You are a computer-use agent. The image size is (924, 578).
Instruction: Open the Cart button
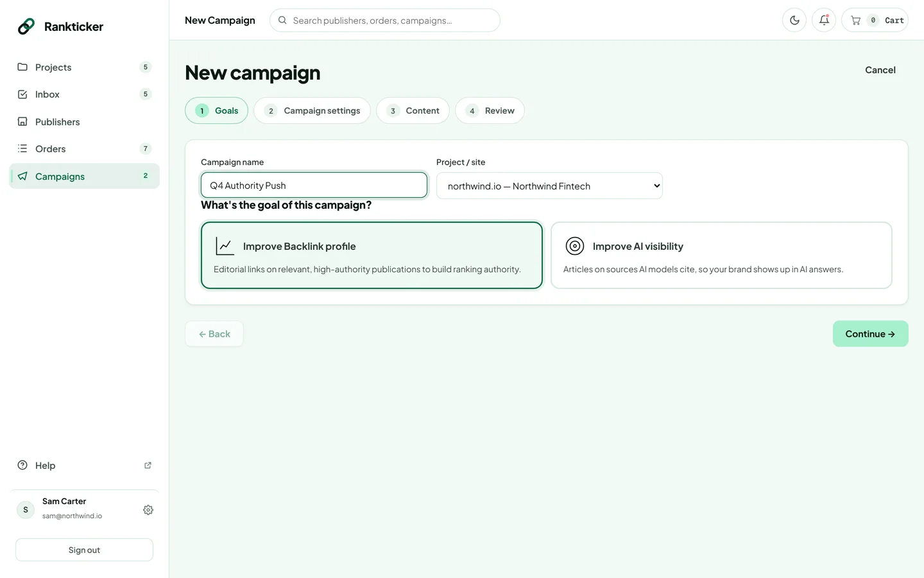pyautogui.click(x=875, y=20)
